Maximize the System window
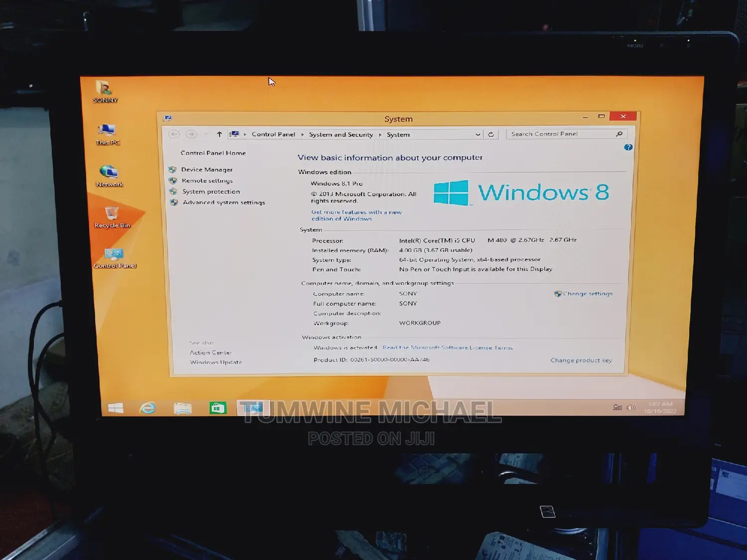Screen dimensions: 747x560 (602, 116)
